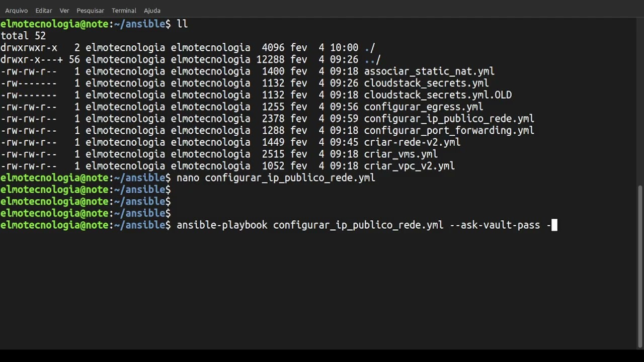Click the timestamp 09:59
This screenshot has width=644, height=362.
[x=344, y=119]
